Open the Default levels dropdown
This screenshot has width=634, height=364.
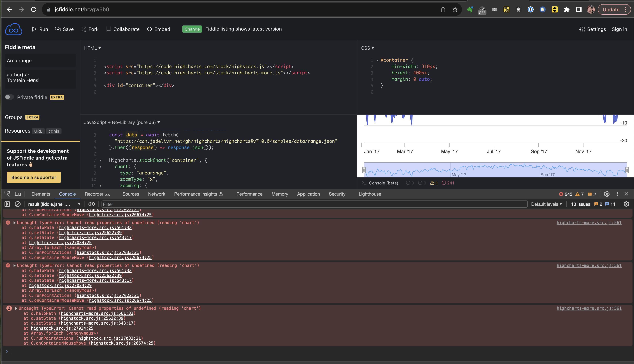[x=546, y=204]
